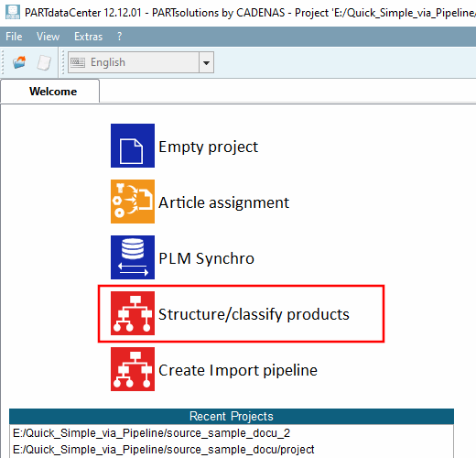This screenshot has height=458, width=476.
Task: Select the Welcome tab
Action: (50, 92)
